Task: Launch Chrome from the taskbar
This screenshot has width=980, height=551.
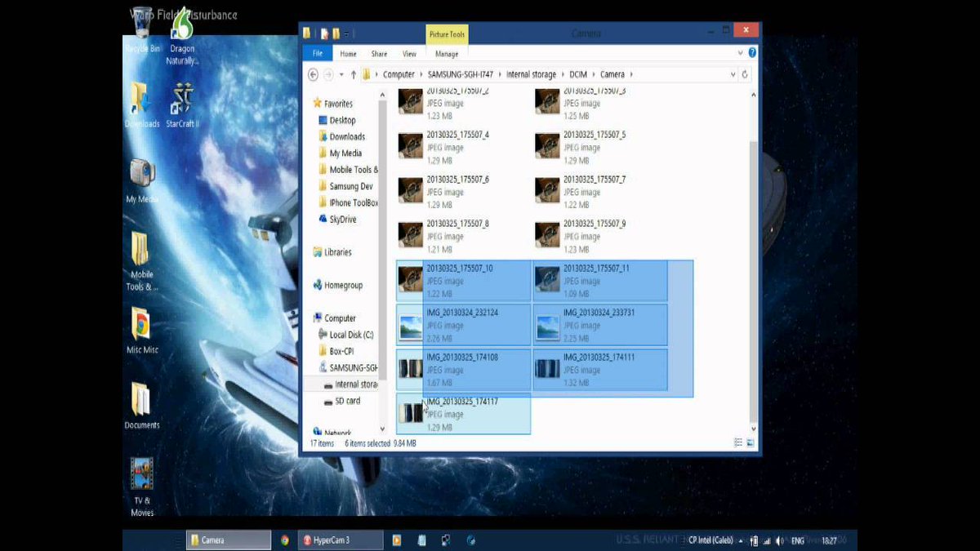Action: pos(283,540)
